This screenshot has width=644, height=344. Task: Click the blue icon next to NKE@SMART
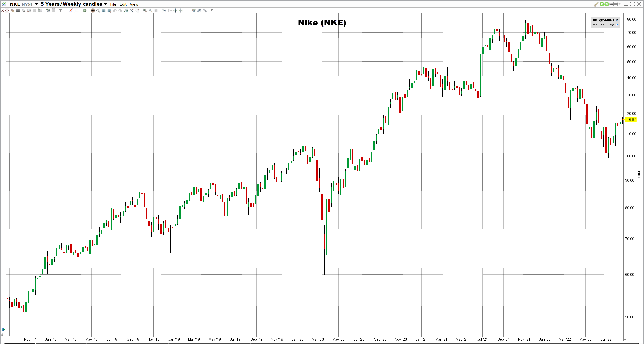(617, 20)
